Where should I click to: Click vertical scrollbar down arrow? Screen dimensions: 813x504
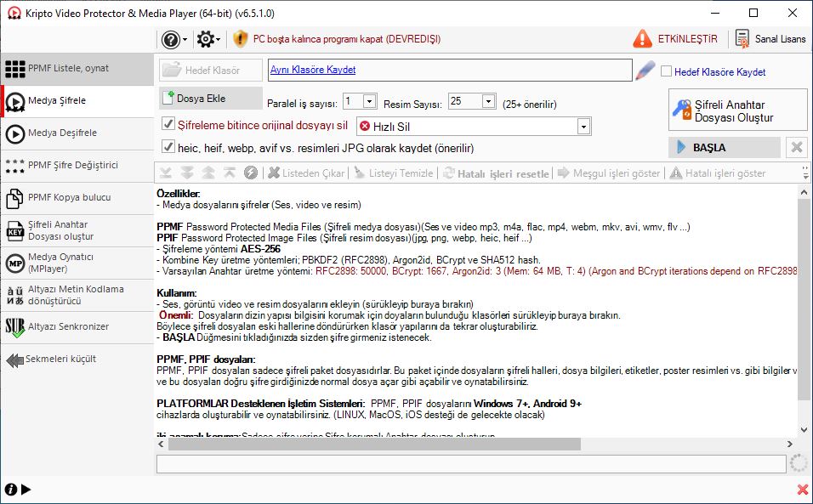click(804, 430)
